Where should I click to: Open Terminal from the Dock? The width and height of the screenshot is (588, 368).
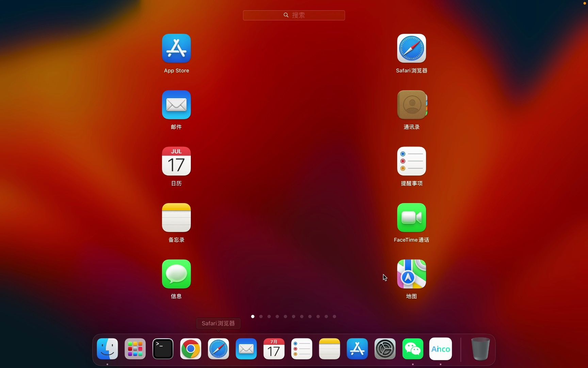163,349
